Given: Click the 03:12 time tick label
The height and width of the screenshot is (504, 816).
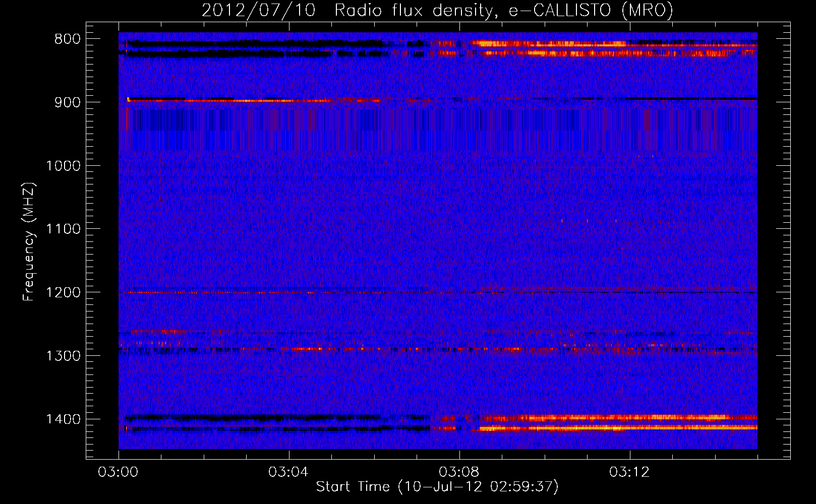Looking at the screenshot, I should [629, 472].
